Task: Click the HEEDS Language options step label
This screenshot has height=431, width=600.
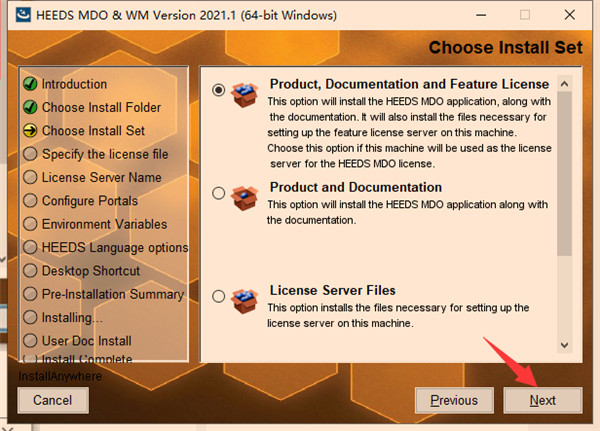Action: tap(115, 248)
